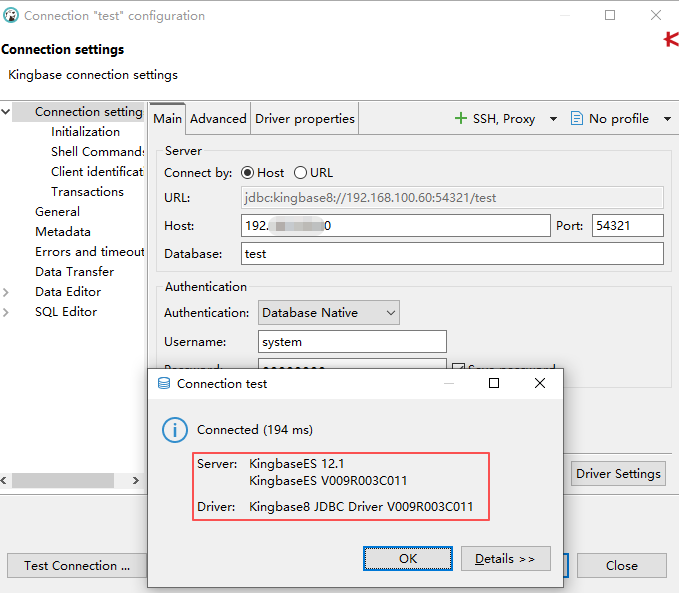
Task: Click the left arrow of the tree scrollbar
Action: pyautogui.click(x=3, y=480)
